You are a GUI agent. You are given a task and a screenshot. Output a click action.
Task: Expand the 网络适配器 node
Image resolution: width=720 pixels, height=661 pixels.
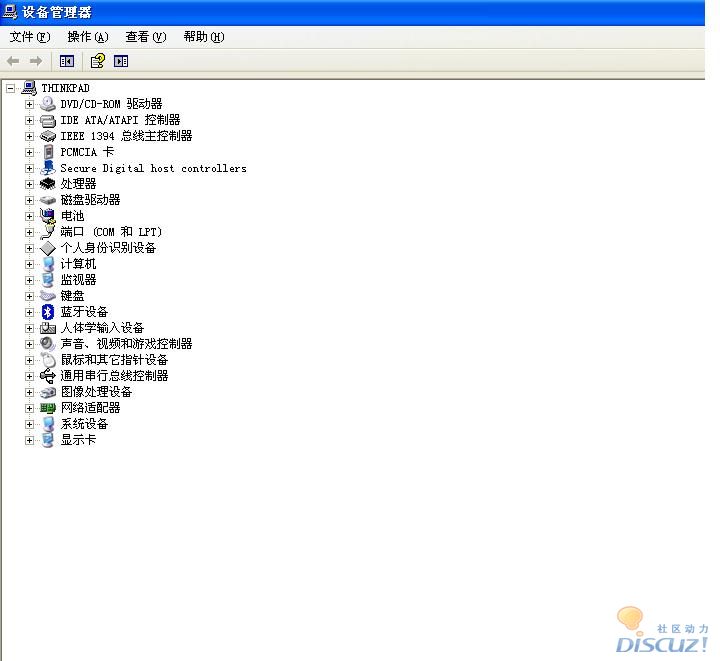[x=29, y=409]
